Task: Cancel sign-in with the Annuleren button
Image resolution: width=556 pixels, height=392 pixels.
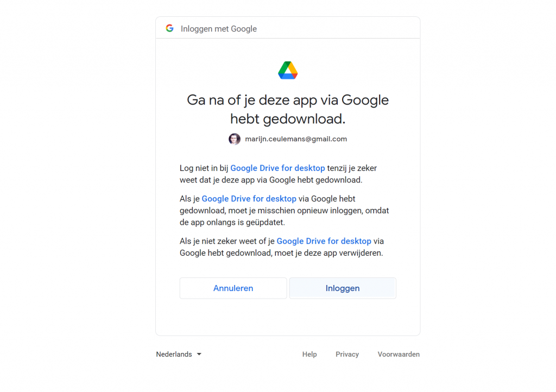Action: [233, 288]
